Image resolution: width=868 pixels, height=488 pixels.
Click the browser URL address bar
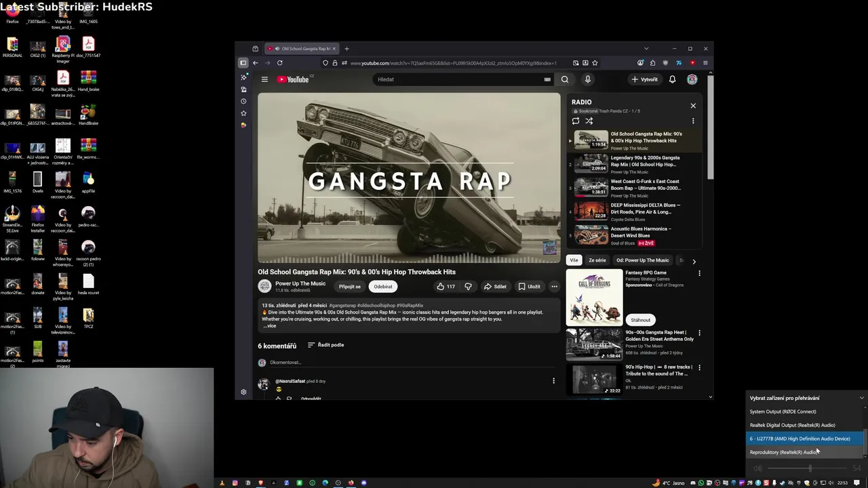click(x=453, y=63)
